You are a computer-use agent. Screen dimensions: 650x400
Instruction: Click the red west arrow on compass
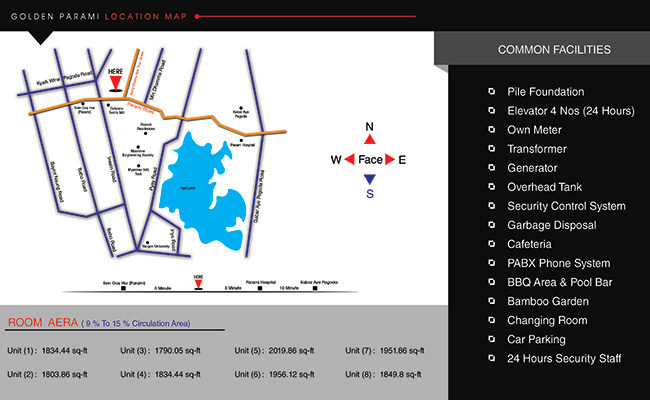click(349, 160)
